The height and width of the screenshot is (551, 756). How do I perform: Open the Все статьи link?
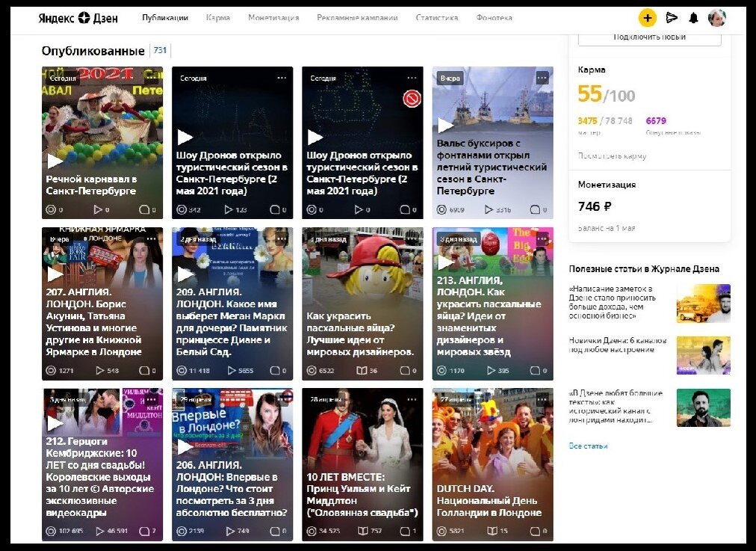click(588, 446)
